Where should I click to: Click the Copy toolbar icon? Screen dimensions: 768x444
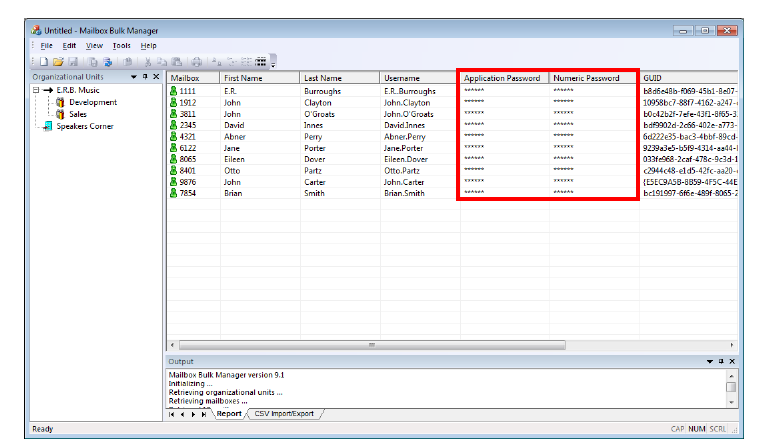(x=162, y=62)
